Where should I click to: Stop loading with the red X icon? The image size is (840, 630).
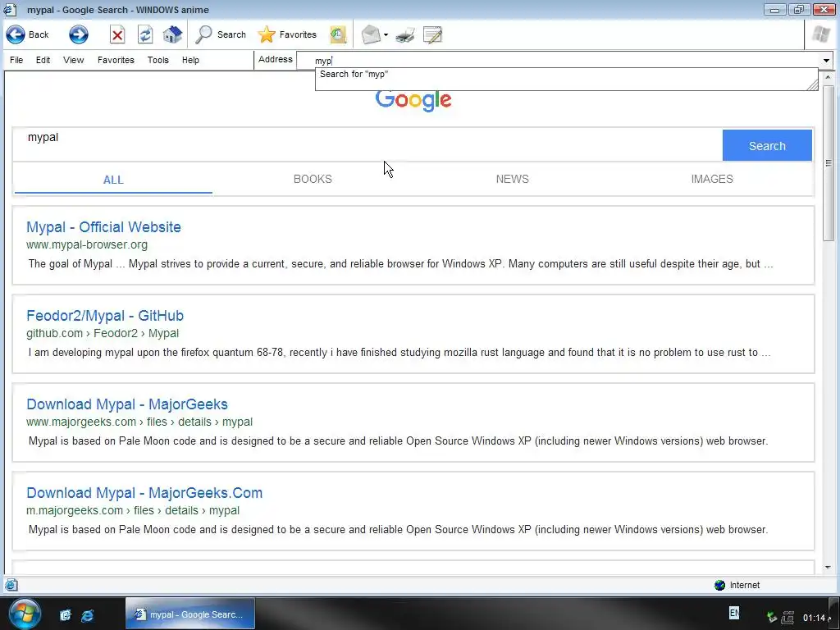(x=117, y=34)
